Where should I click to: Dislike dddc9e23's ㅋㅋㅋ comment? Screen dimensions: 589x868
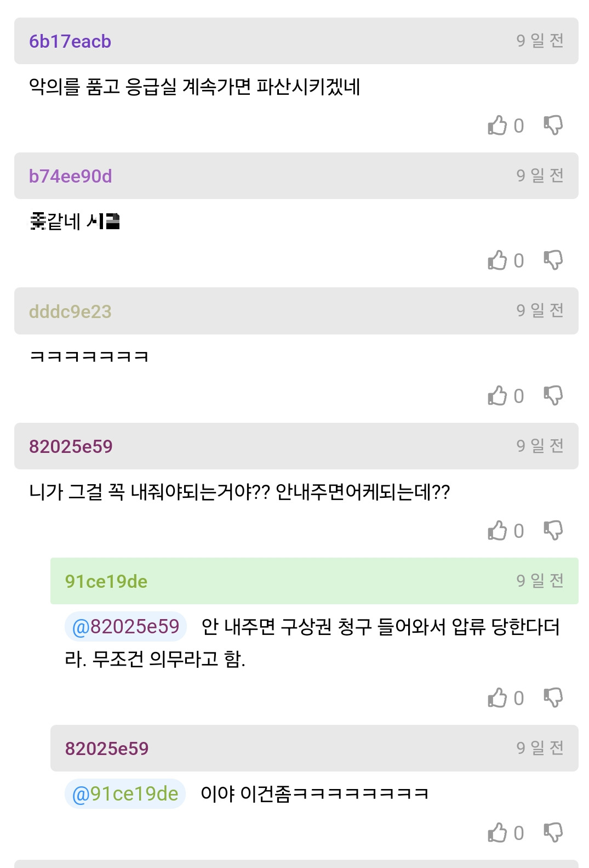coord(553,395)
